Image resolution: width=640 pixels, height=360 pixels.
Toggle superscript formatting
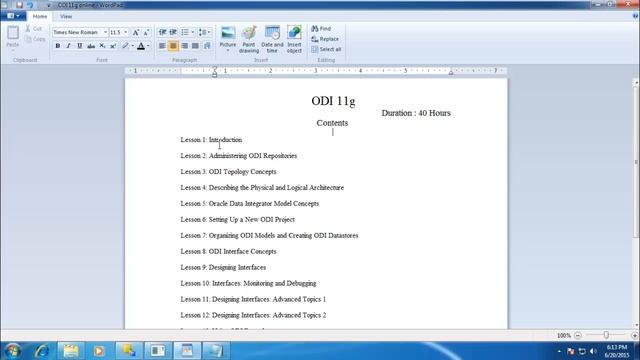pos(113,46)
